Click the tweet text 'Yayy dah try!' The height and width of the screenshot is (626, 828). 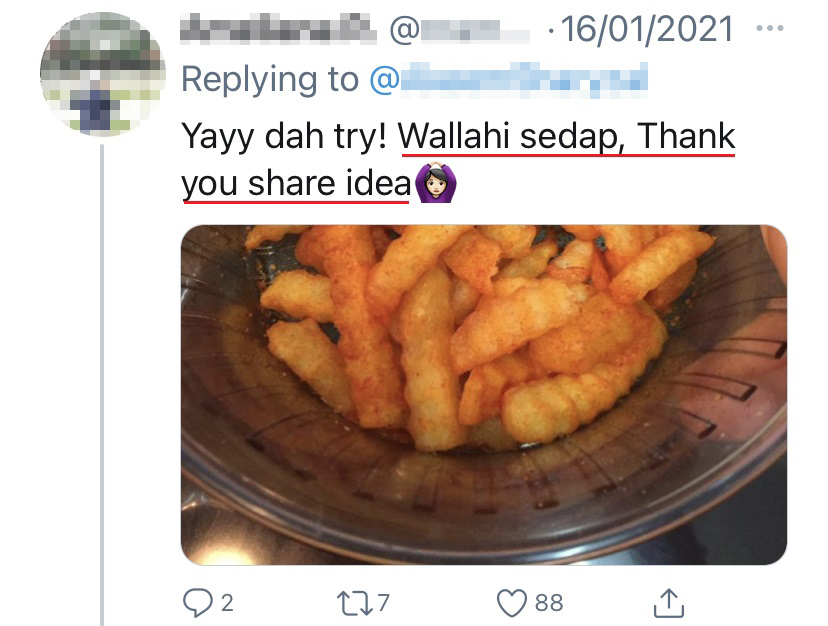(285, 136)
